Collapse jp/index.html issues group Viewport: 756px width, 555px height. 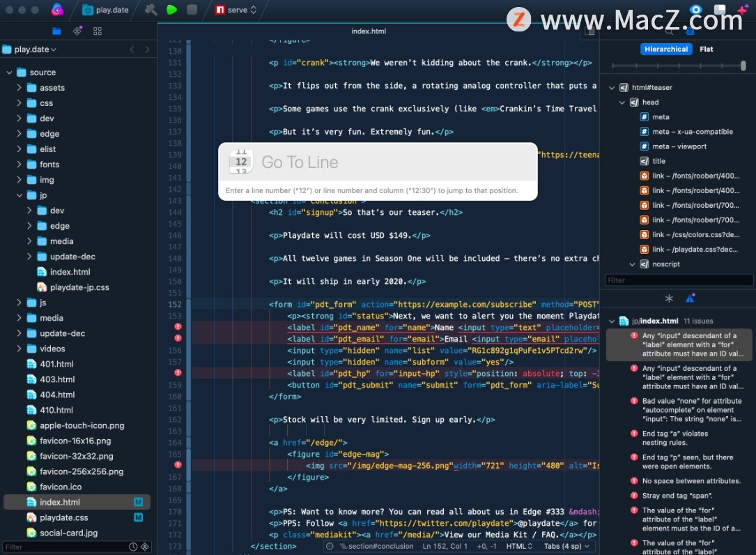612,321
